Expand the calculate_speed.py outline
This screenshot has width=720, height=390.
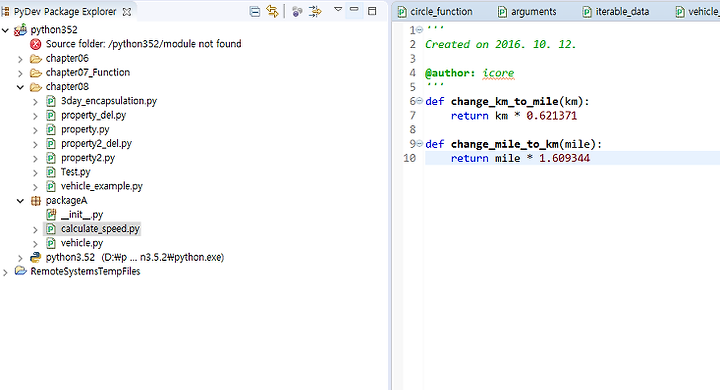35,229
